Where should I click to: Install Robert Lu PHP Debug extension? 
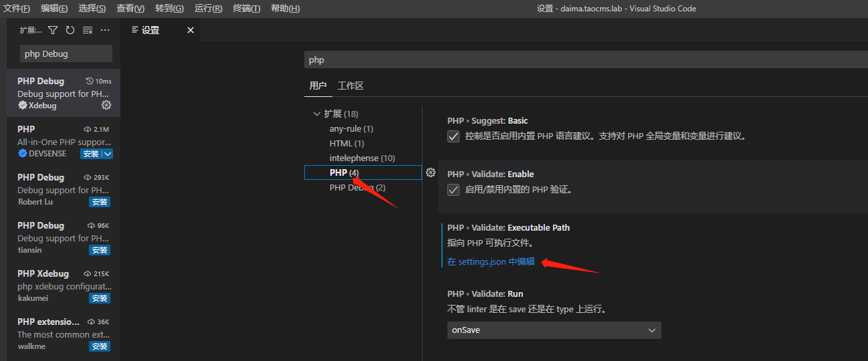pyautogui.click(x=100, y=202)
